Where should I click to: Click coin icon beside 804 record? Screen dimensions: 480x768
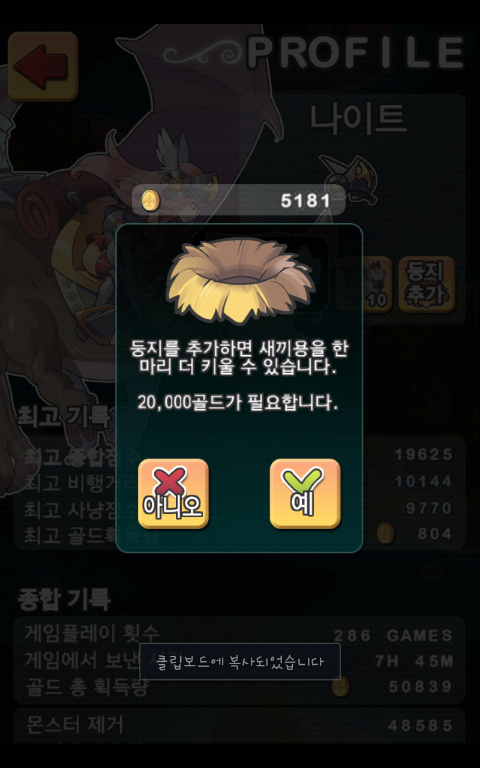tap(385, 533)
